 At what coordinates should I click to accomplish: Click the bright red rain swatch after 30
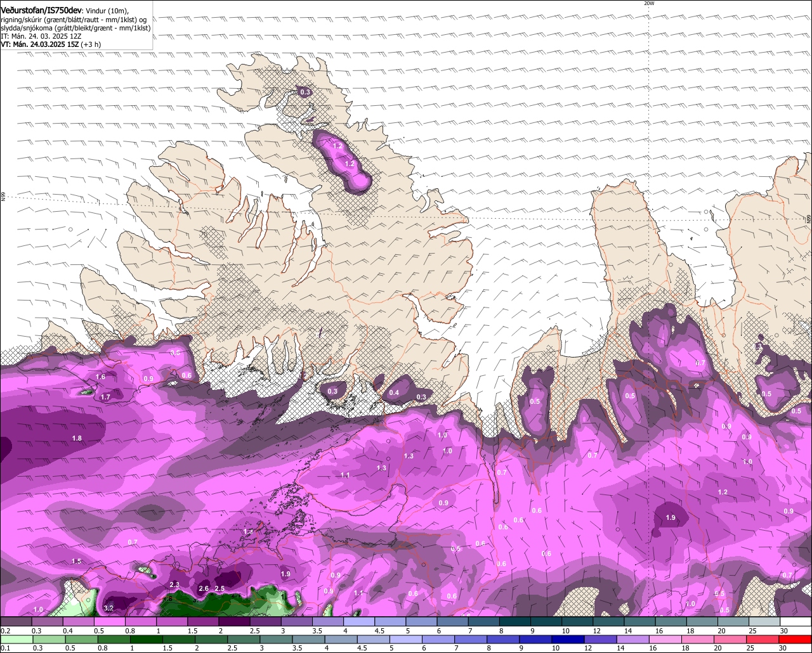tap(795, 639)
